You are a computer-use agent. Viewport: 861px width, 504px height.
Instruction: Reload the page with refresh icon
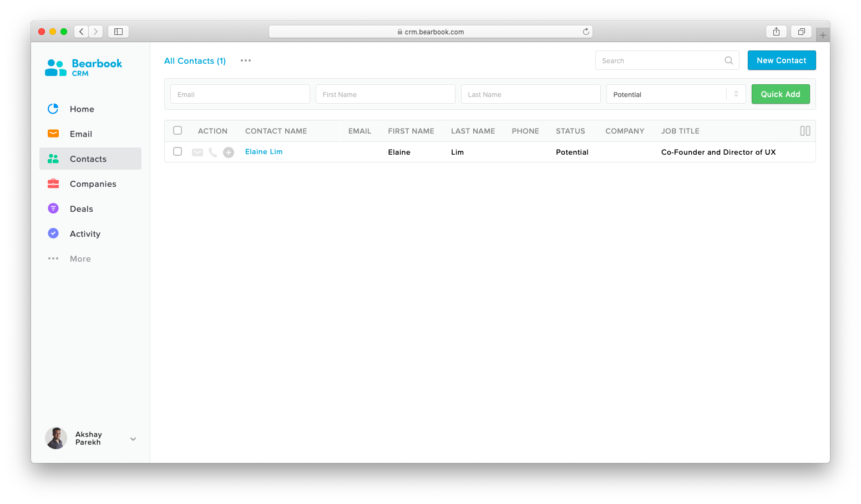pyautogui.click(x=586, y=32)
